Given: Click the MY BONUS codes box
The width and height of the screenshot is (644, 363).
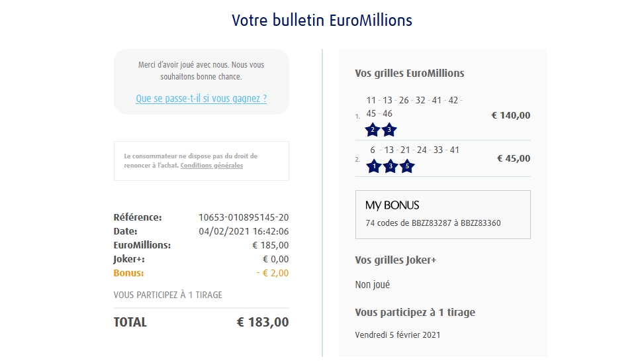Looking at the screenshot, I should tap(443, 215).
